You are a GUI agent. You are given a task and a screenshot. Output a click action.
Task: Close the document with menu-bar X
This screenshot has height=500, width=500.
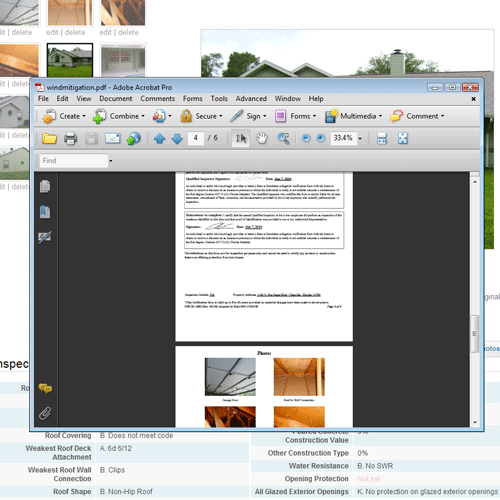tap(473, 99)
